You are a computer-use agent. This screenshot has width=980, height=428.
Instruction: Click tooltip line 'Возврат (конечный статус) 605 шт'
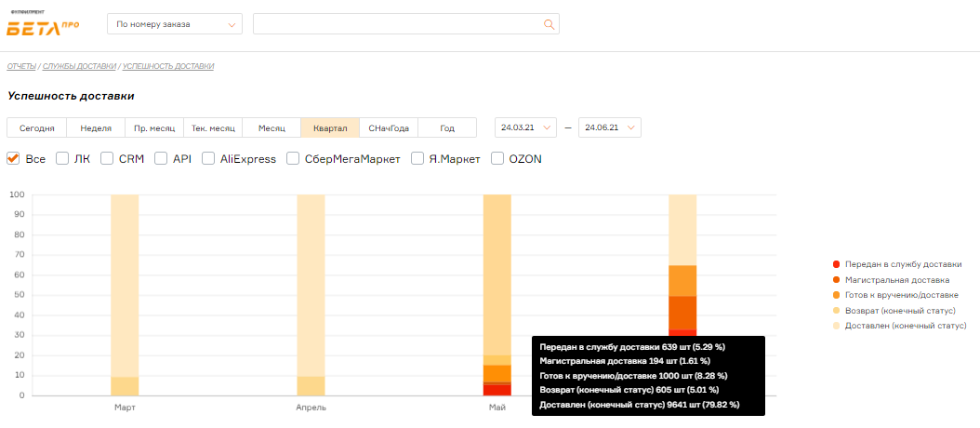pos(629,391)
